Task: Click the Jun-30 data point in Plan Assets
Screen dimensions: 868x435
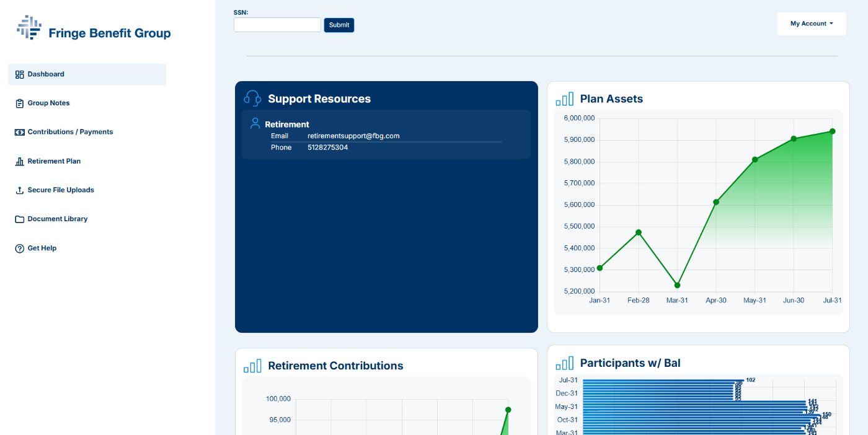Action: click(x=794, y=139)
